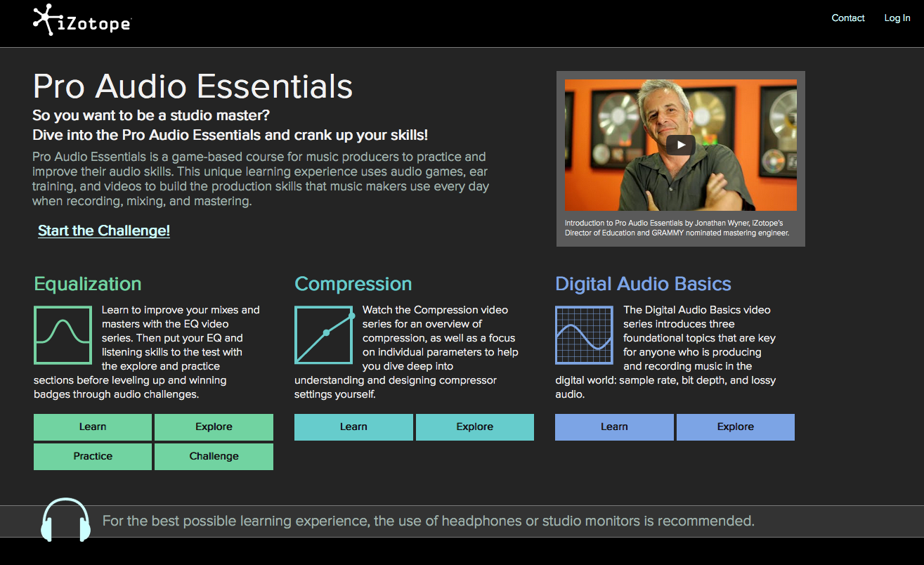The width and height of the screenshot is (924, 565).
Task: Click the Equalization EQ curve icon
Action: coord(63,335)
